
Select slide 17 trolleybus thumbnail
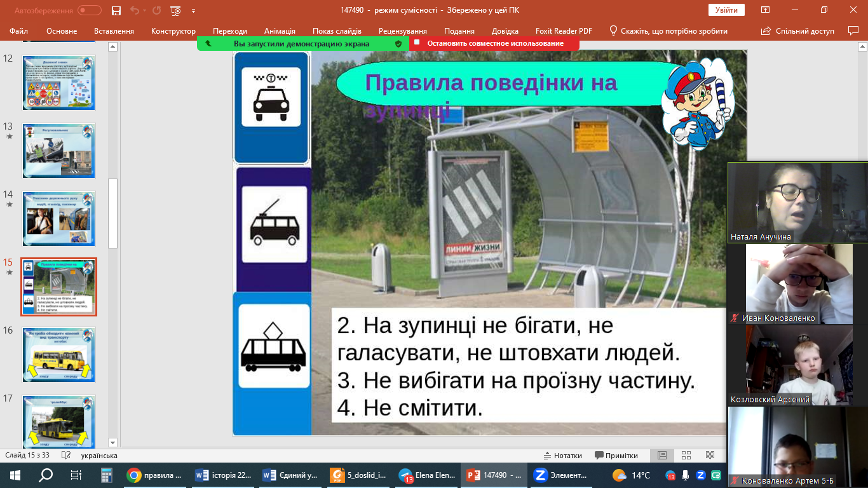click(58, 421)
